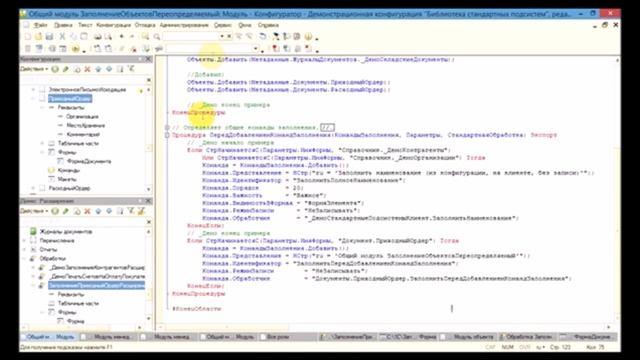Image resolution: width=640 pixels, height=360 pixels.
Task: Open the Сервис menu
Action: [x=223, y=25]
